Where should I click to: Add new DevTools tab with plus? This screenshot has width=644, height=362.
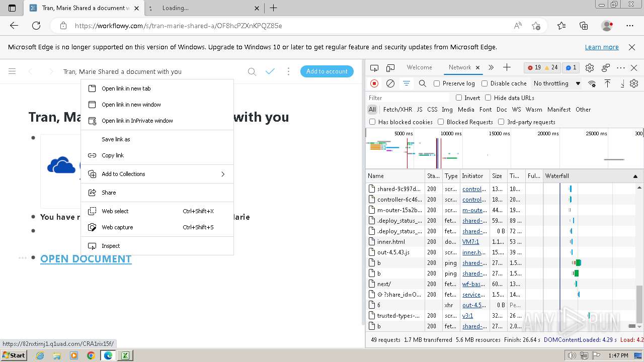pyautogui.click(x=507, y=67)
